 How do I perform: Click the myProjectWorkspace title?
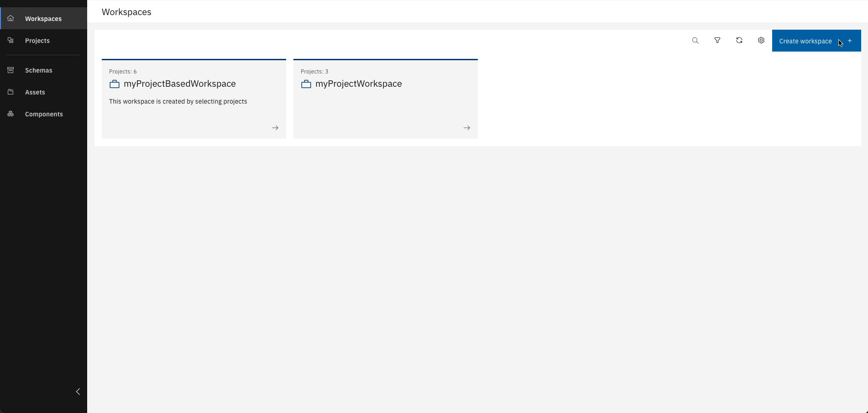(358, 84)
